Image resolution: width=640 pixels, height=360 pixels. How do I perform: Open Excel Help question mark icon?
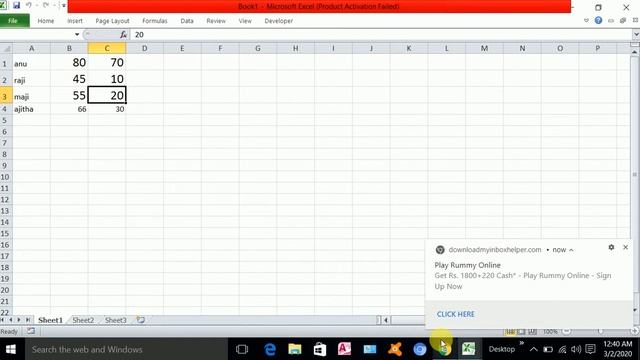tap(598, 20)
